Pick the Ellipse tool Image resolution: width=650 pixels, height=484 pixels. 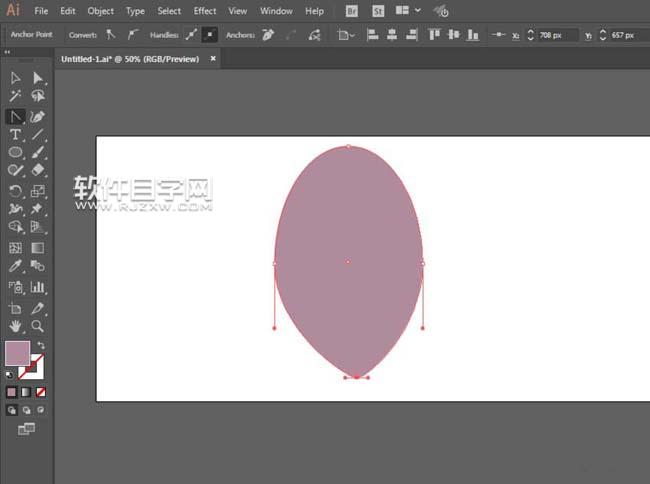coord(16,153)
